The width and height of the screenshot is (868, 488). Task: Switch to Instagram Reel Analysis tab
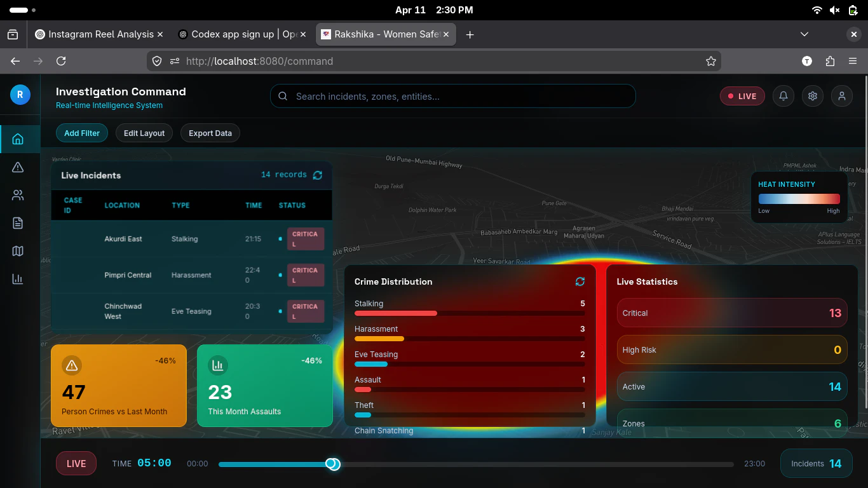(95, 34)
